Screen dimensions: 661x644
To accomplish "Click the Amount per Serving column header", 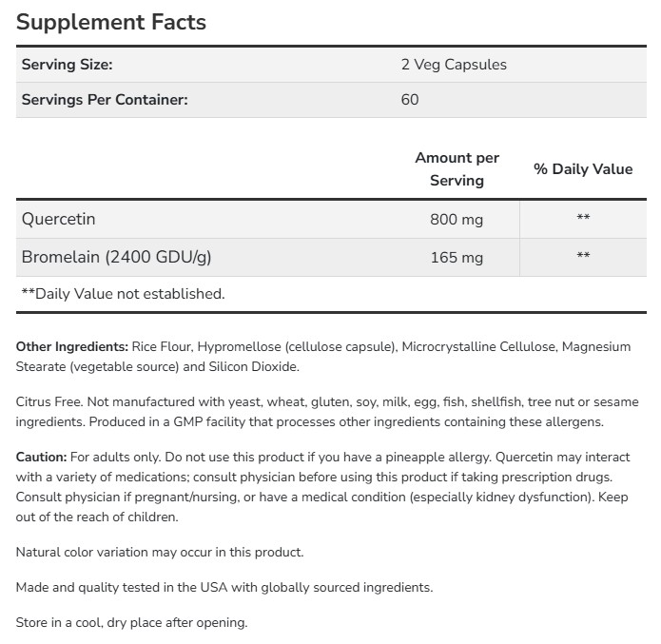I will (x=457, y=168).
